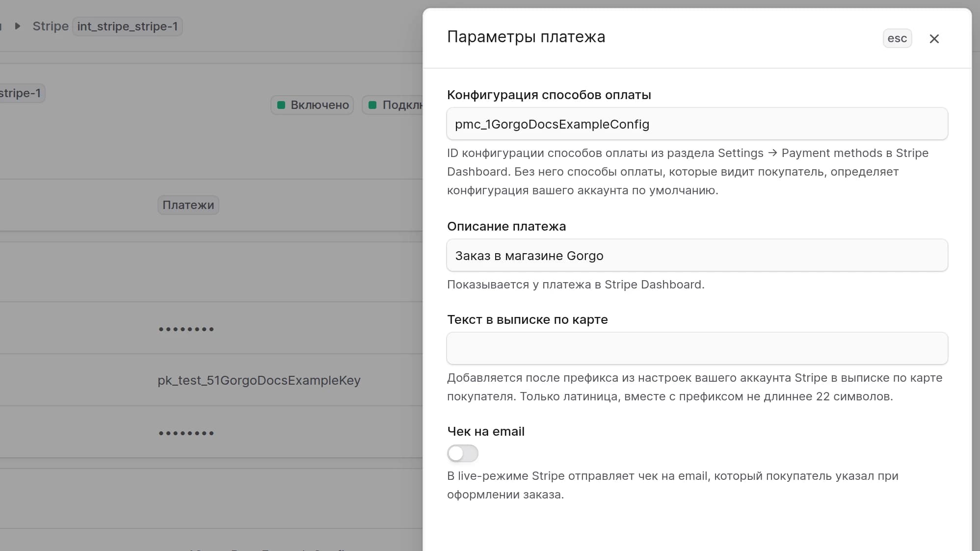Click the pk_test_51GorgoDocsExampleKey value

(259, 380)
